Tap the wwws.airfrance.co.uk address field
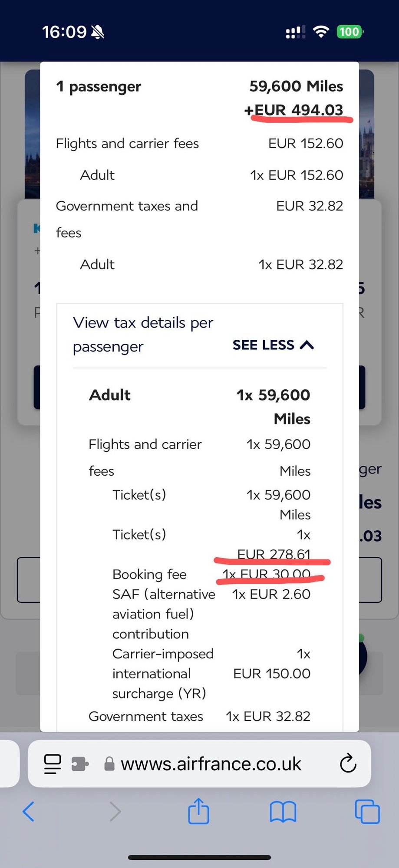The image size is (399, 868). (x=211, y=764)
